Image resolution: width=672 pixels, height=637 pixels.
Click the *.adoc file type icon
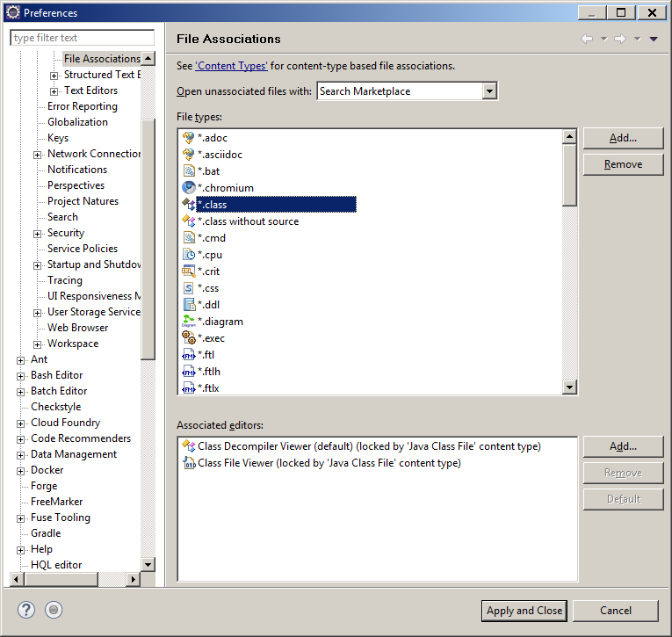pyautogui.click(x=188, y=138)
